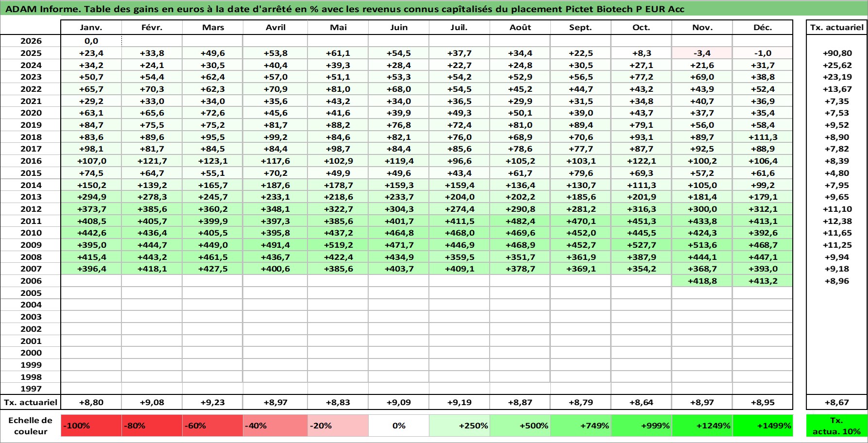Click the ADAM Informe title banner

click(x=434, y=9)
